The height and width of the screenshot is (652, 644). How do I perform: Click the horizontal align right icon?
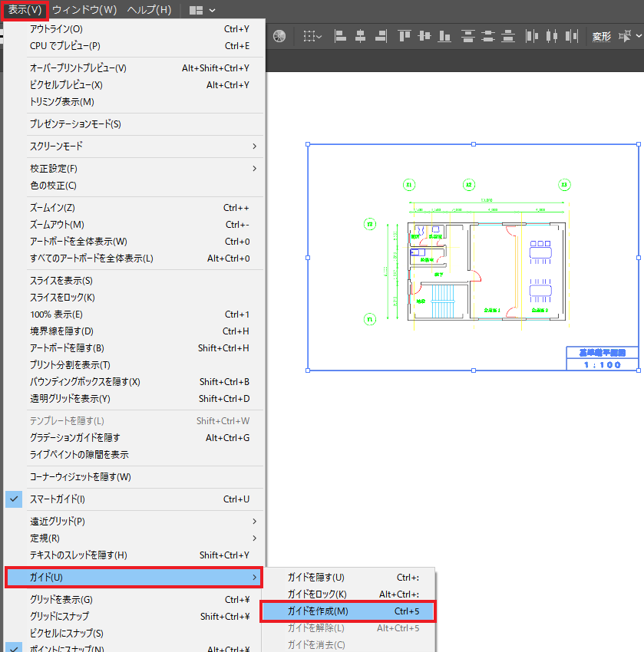click(381, 36)
